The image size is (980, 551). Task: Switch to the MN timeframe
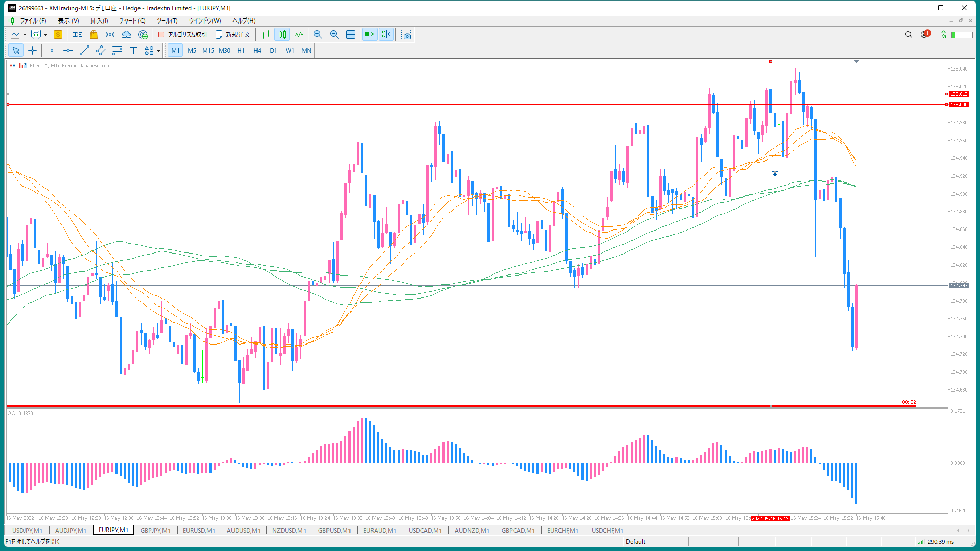306,50
